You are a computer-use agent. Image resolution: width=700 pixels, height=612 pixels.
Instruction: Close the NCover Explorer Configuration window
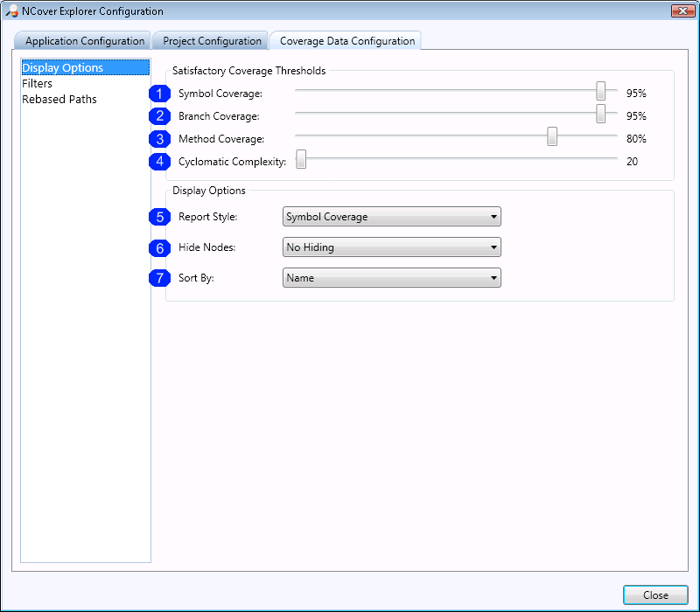tap(682, 10)
